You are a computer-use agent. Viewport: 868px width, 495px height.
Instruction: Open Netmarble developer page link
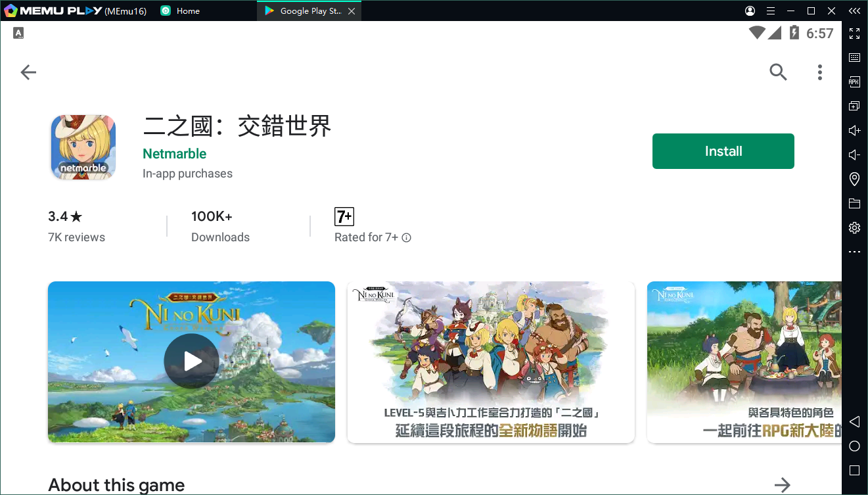pyautogui.click(x=174, y=154)
